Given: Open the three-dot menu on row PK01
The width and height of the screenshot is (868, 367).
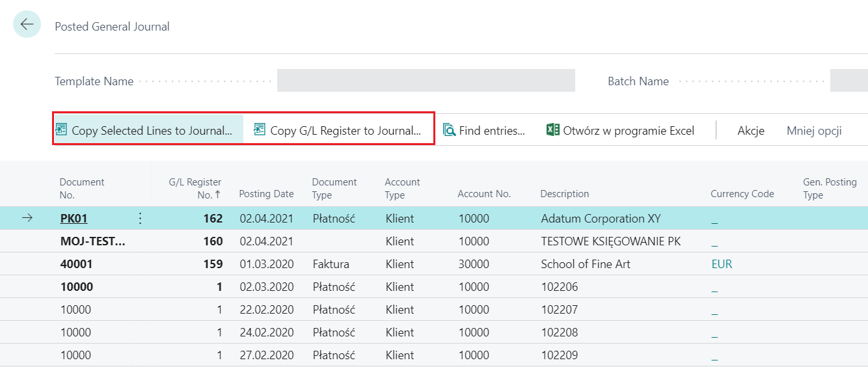Looking at the screenshot, I should (139, 219).
